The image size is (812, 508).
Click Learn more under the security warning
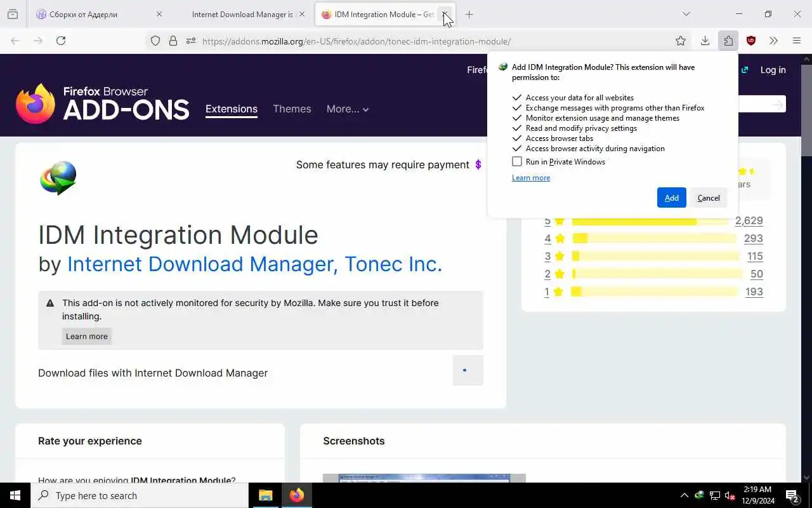tap(87, 337)
